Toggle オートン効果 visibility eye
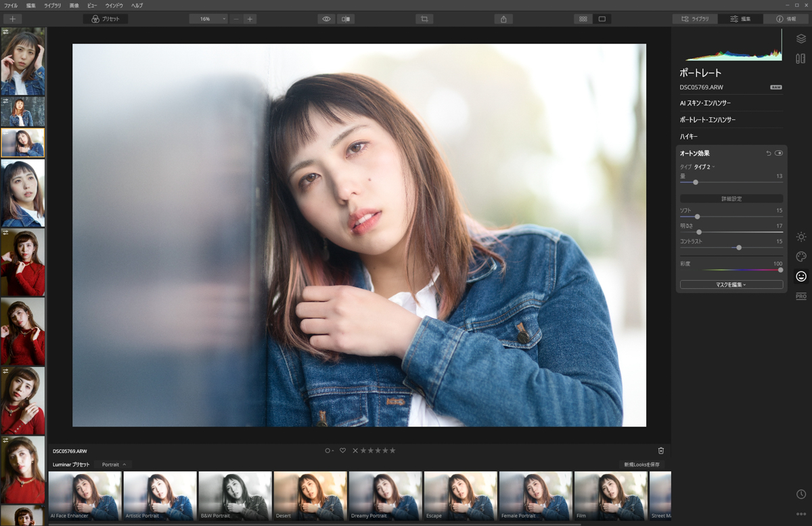Image resolution: width=812 pixels, height=526 pixels. pos(779,154)
